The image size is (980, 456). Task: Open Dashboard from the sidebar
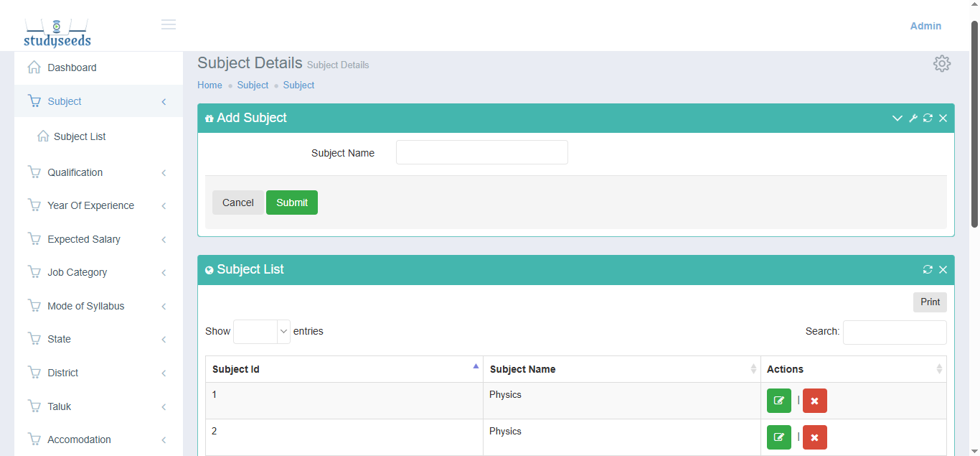tap(72, 68)
